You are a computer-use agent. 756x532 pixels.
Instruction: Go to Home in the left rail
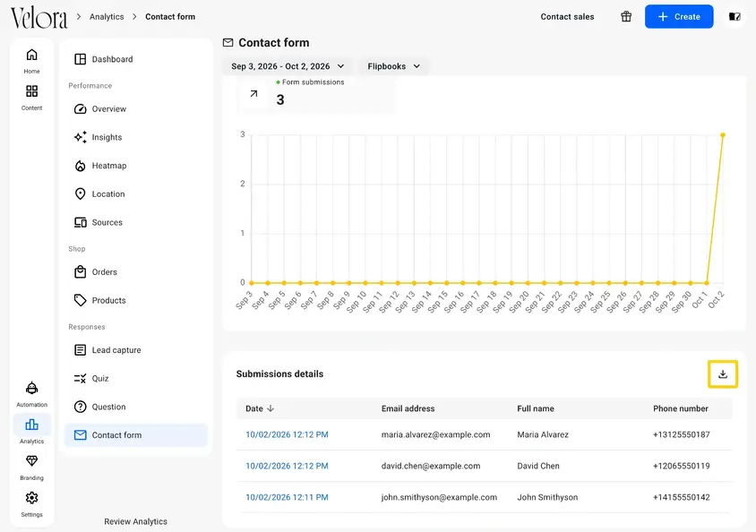click(32, 60)
